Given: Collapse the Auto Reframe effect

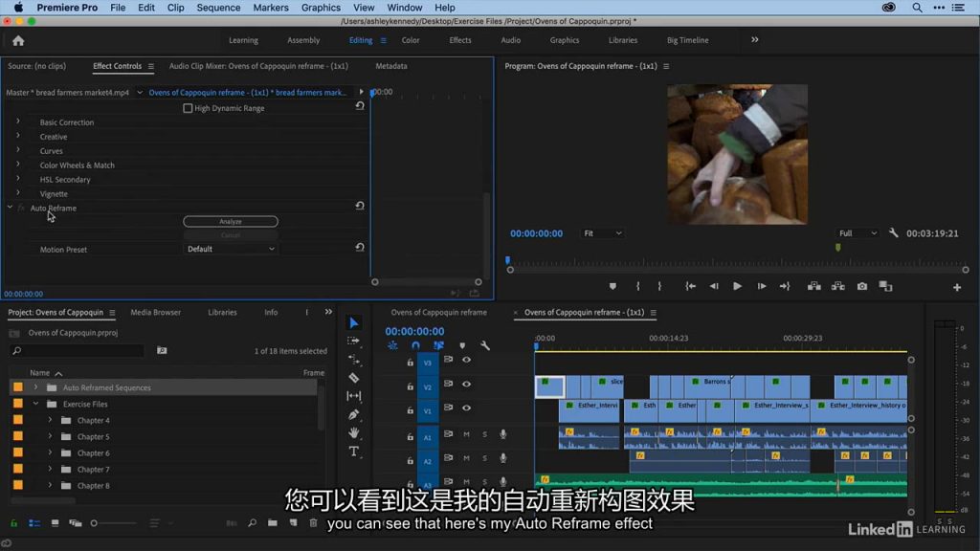Looking at the screenshot, I should [10, 207].
